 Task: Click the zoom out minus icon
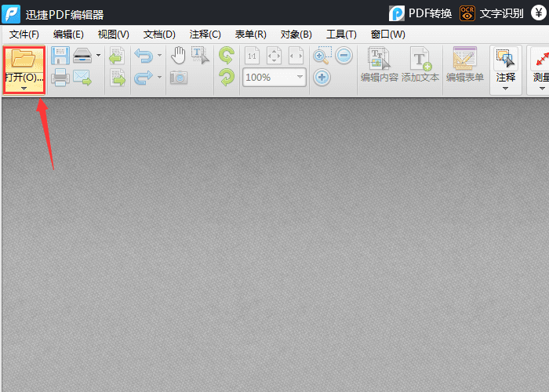(344, 56)
